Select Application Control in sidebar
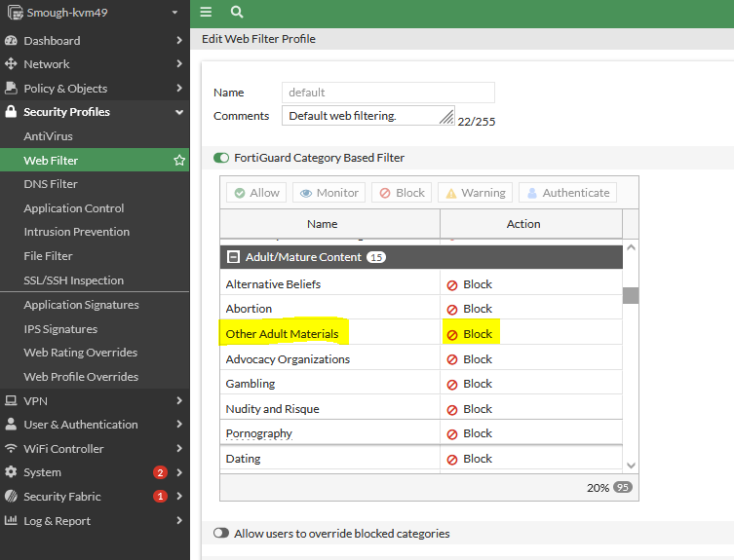 74,208
